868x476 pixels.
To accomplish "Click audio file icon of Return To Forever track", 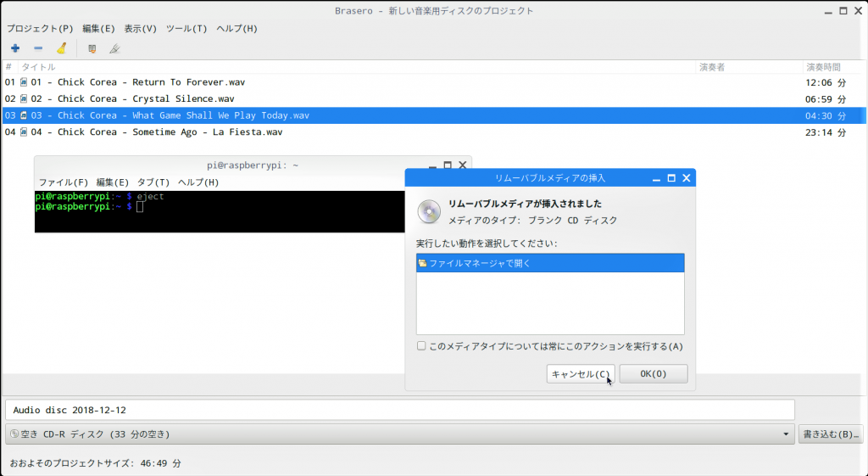I will (x=24, y=82).
